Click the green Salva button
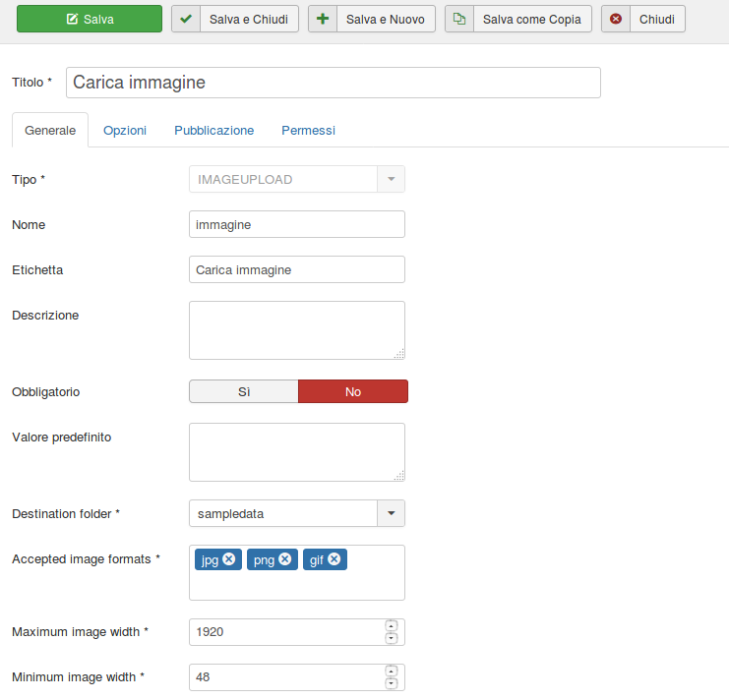This screenshot has width=729, height=700. click(x=90, y=19)
